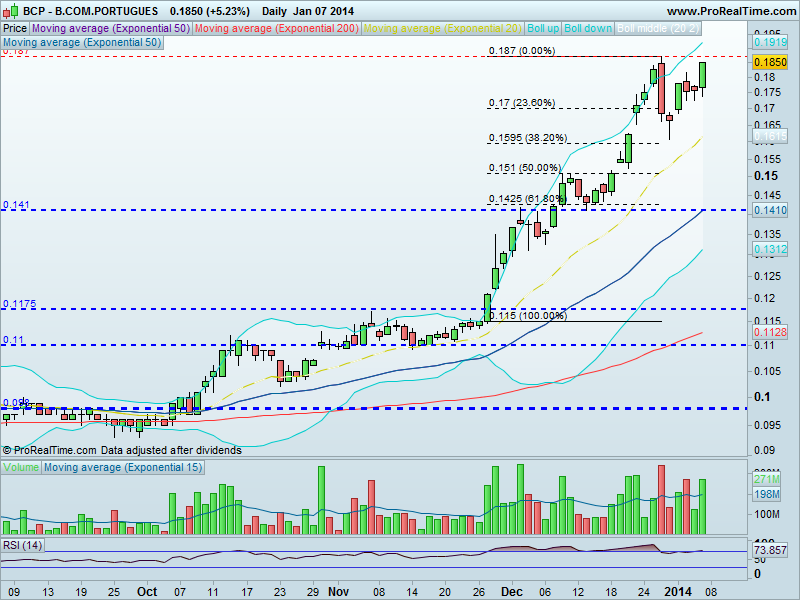Click the 0.1850 current price tag
The image size is (800, 600).
770,62
